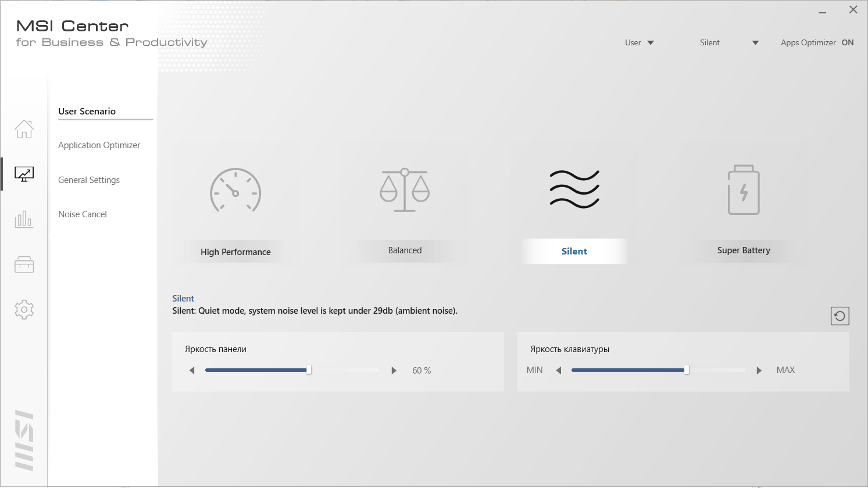Select the Super Battery icon
868x488 pixels.
[744, 190]
